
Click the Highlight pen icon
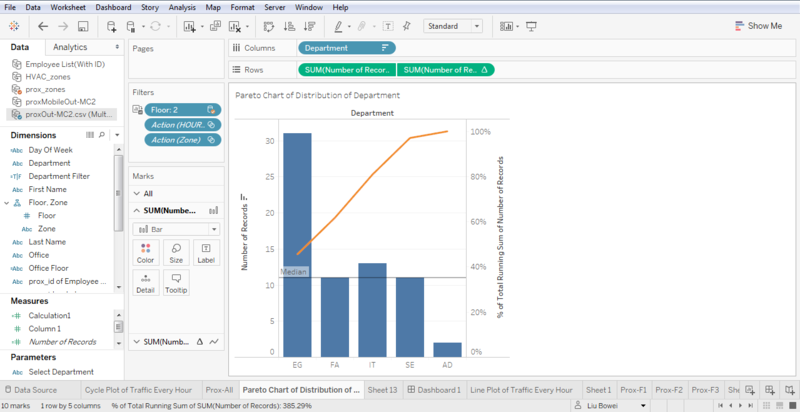coord(338,27)
